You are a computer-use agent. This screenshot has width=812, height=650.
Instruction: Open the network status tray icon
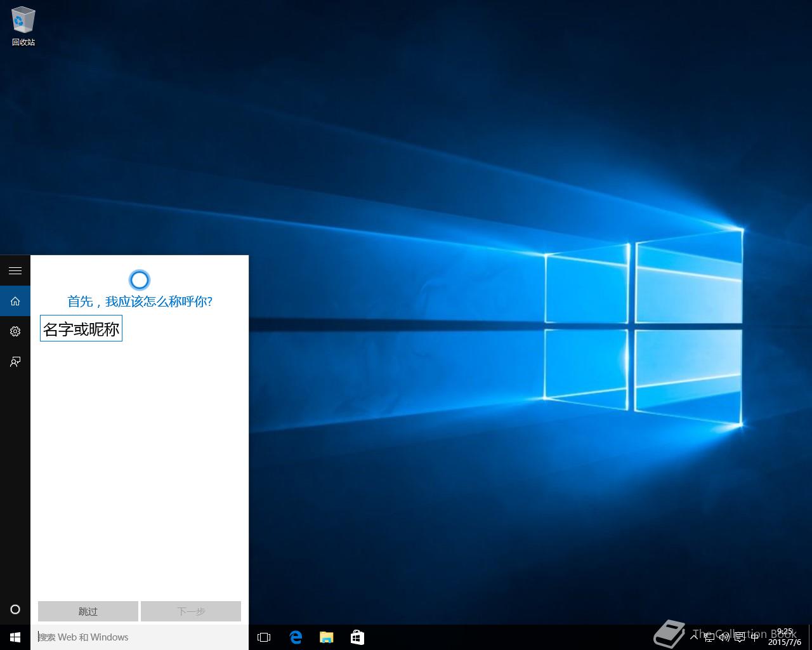pyautogui.click(x=709, y=637)
